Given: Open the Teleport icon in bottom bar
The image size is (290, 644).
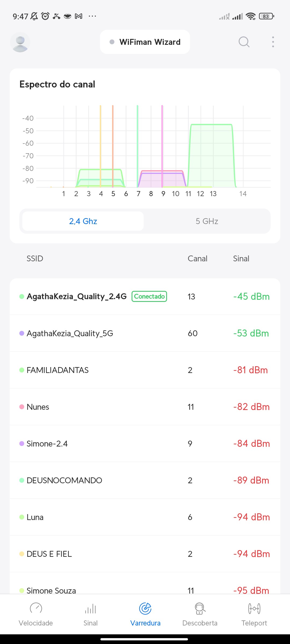Looking at the screenshot, I should 254,608.
